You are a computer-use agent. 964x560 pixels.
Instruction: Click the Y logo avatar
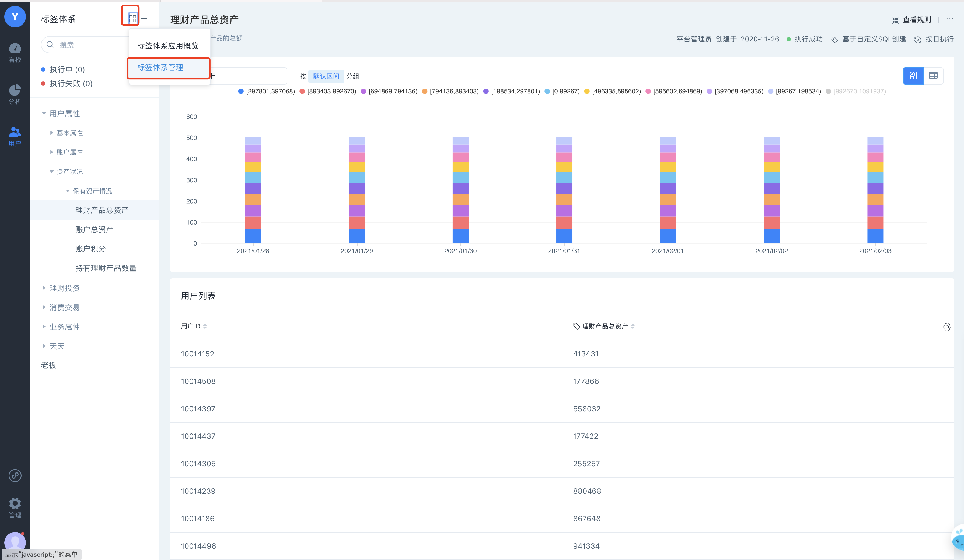15,17
